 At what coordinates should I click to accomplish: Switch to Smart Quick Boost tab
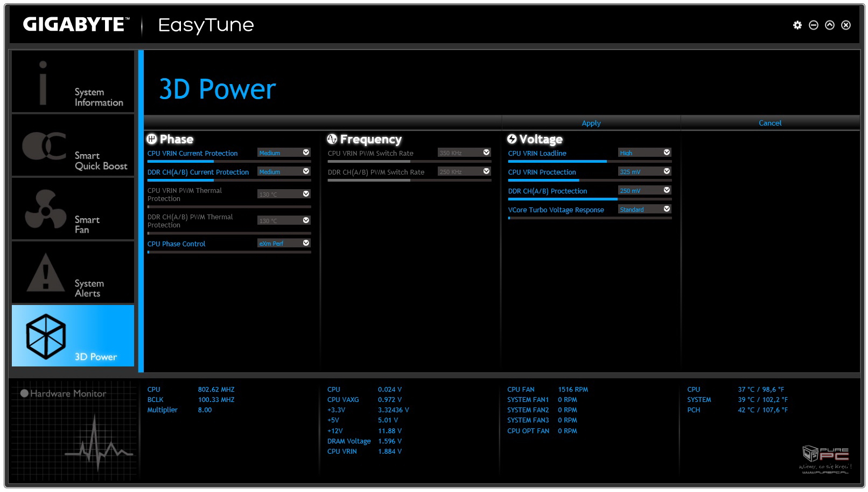73,145
